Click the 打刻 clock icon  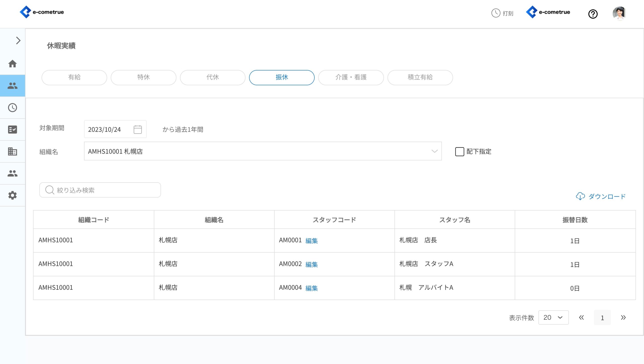[496, 13]
